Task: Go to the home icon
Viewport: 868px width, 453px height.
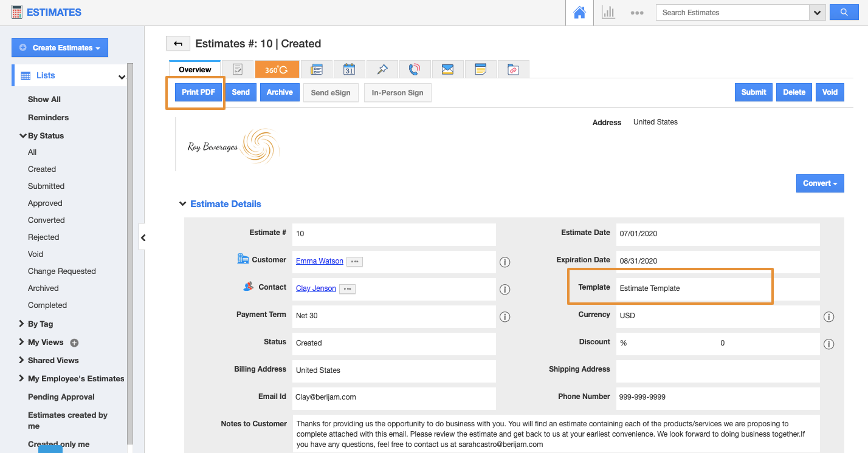Action: 579,13
